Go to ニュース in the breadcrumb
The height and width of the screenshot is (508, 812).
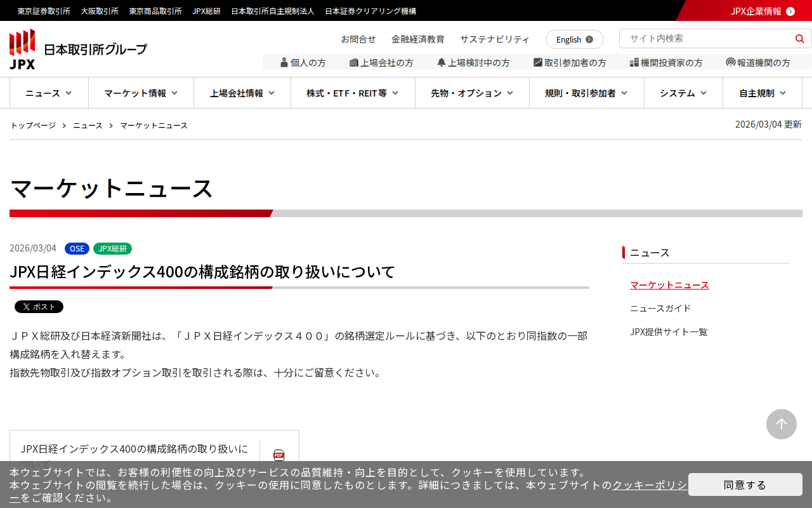point(88,125)
